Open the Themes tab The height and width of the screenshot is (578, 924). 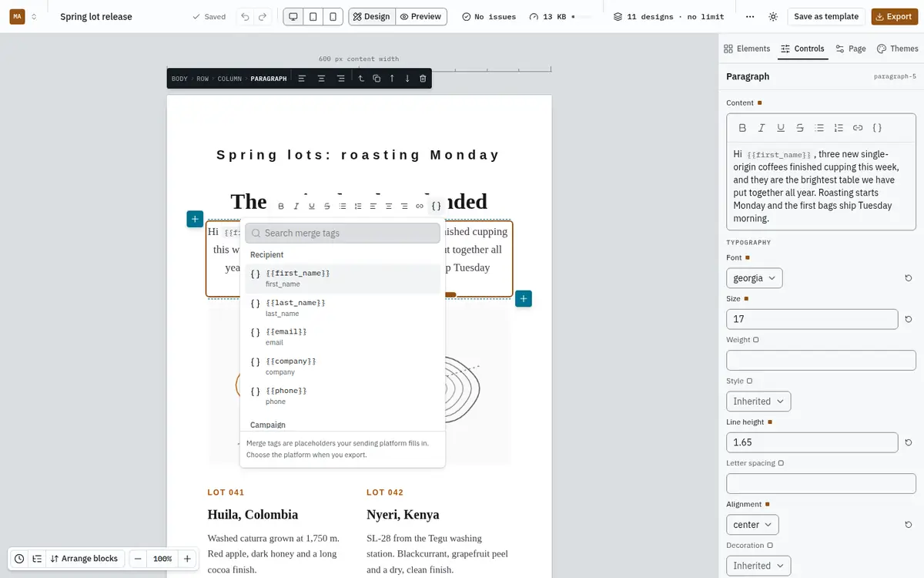(898, 49)
